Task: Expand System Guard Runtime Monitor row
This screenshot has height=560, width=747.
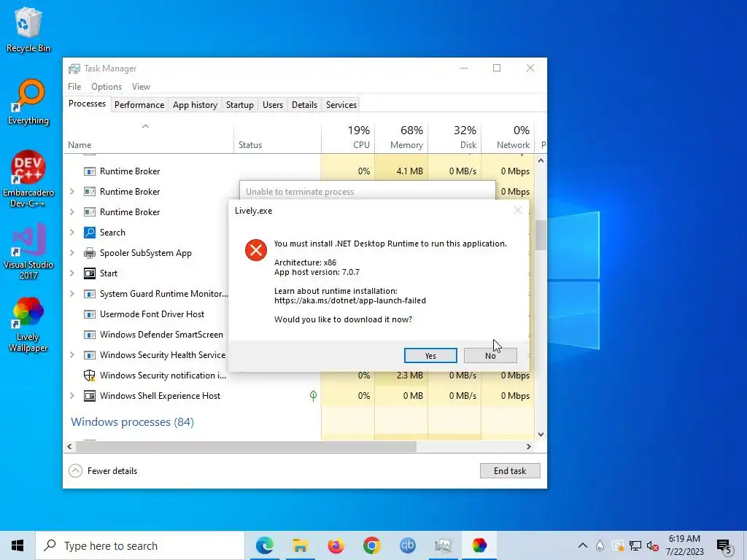Action: tap(72, 294)
